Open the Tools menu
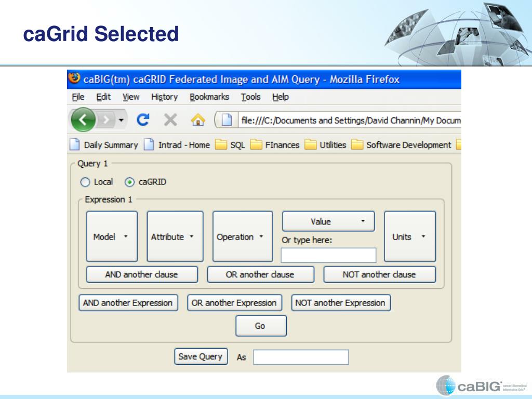The height and width of the screenshot is (399, 532). [251, 97]
